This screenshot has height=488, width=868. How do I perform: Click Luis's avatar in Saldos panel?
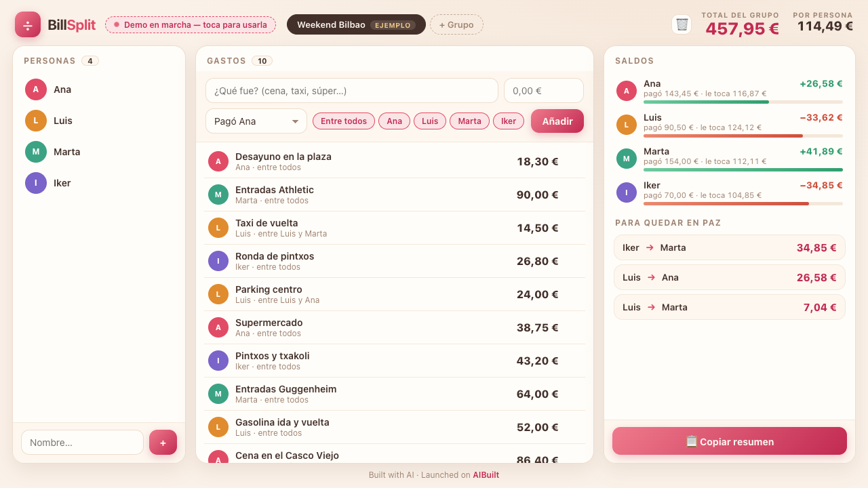pyautogui.click(x=627, y=125)
